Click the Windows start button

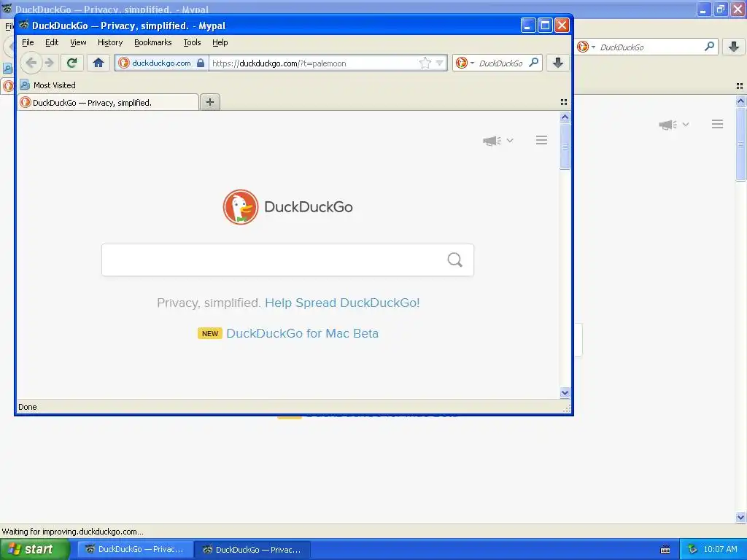point(35,549)
